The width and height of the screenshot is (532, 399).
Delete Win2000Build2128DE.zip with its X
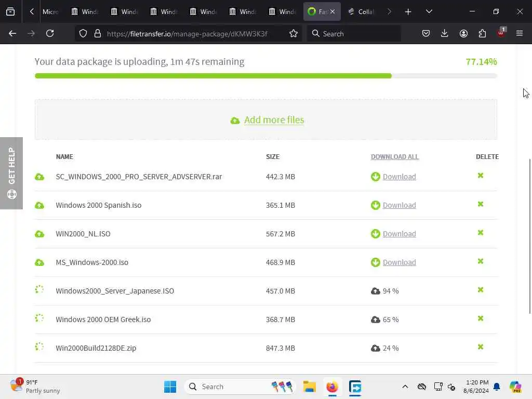(x=481, y=347)
